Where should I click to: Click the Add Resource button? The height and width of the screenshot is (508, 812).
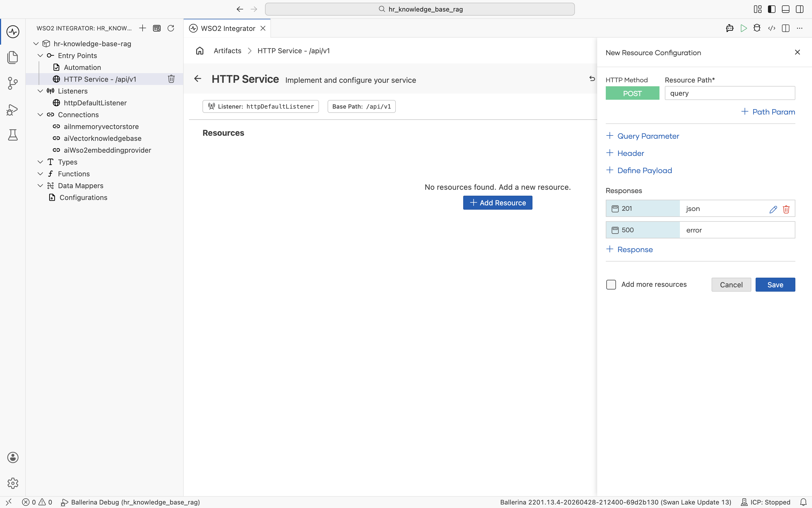pos(498,203)
